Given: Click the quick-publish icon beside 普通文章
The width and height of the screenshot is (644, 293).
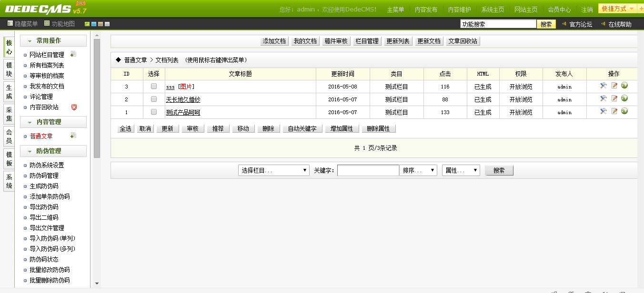Looking at the screenshot, I should (x=74, y=135).
